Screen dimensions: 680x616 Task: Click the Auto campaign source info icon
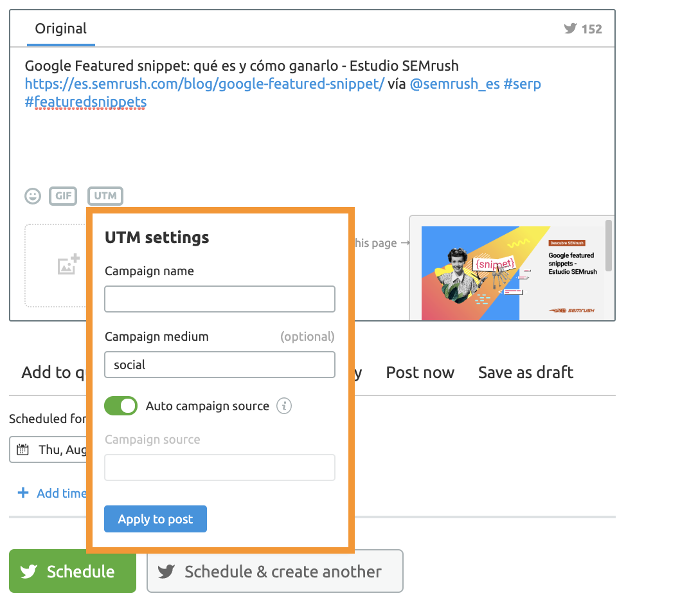click(284, 406)
